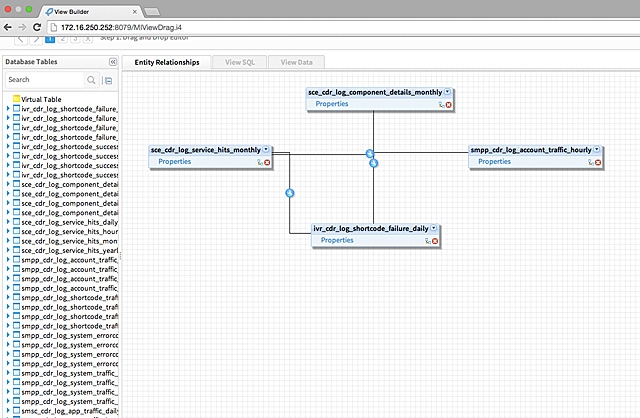Click the key icon on sce_cdr_log_service_hits_monthly
640x418 pixels.
pos(259,162)
